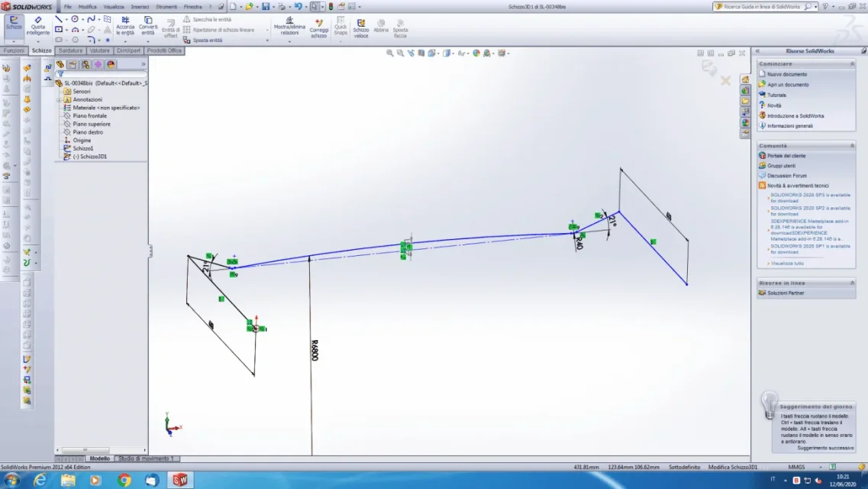The image size is (868, 489).
Task: Switch to the Saldature tab
Action: [70, 50]
